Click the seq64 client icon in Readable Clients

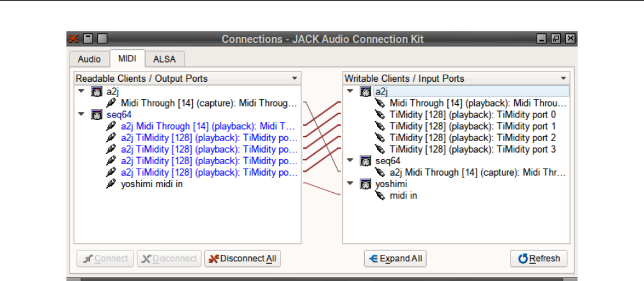tap(96, 114)
